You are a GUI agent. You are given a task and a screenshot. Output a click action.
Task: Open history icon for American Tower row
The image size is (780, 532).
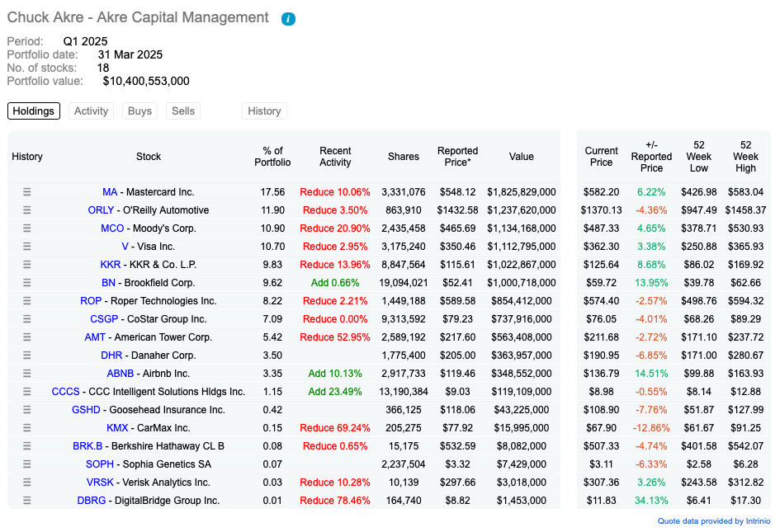pos(27,337)
